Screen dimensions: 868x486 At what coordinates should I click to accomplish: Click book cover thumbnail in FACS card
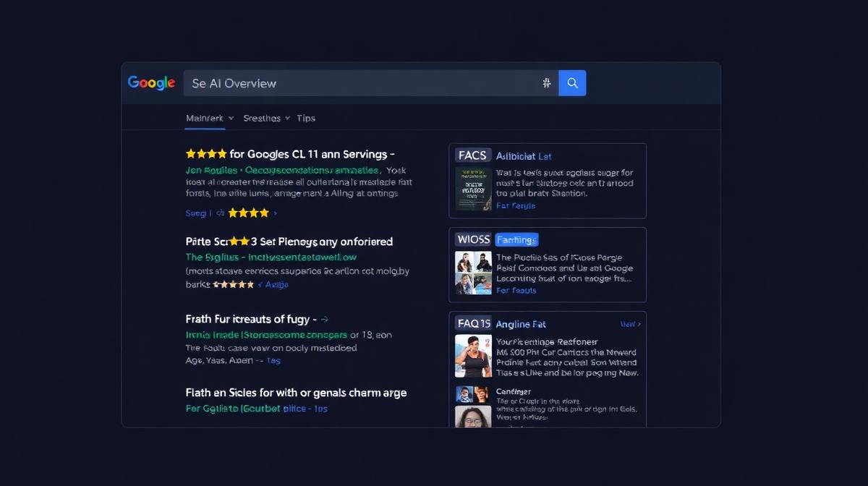pyautogui.click(x=474, y=189)
